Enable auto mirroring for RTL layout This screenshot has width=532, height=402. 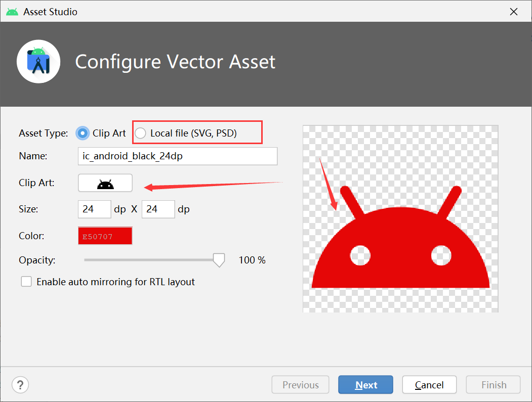coord(26,282)
